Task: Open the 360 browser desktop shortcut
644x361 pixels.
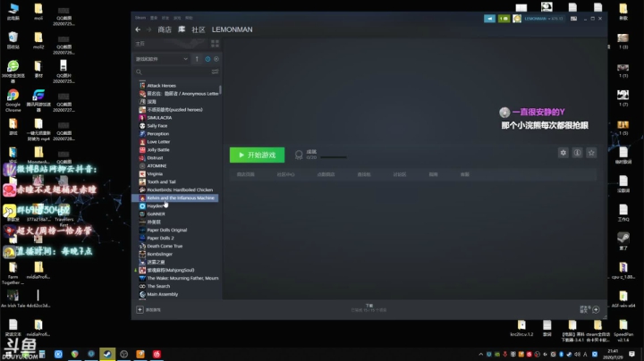Action: pyautogui.click(x=13, y=71)
